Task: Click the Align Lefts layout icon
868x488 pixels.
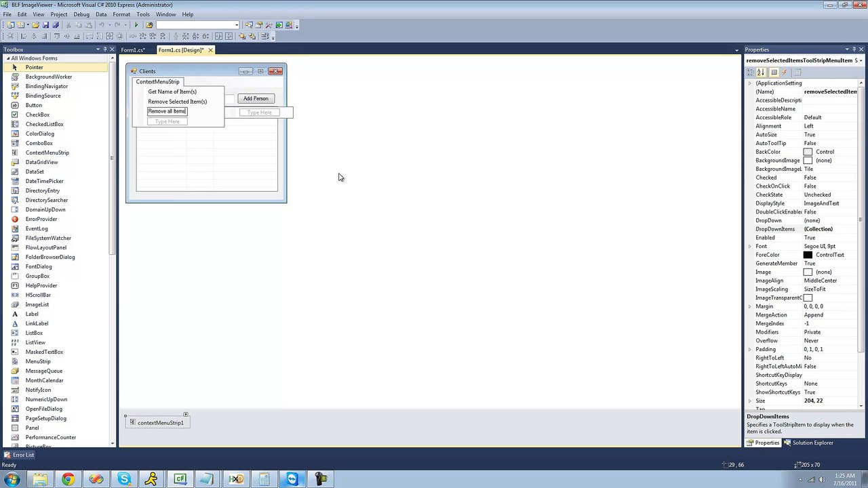Action: pyautogui.click(x=23, y=36)
